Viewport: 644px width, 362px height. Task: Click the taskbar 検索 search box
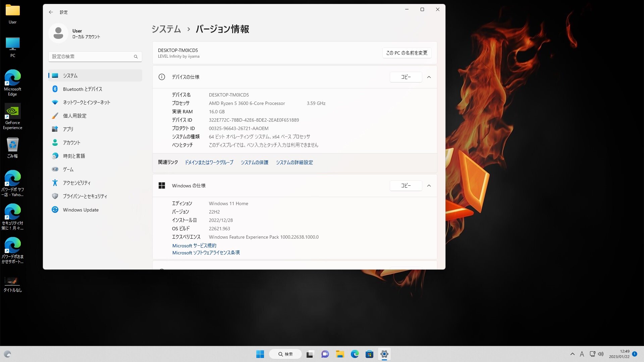pyautogui.click(x=285, y=354)
